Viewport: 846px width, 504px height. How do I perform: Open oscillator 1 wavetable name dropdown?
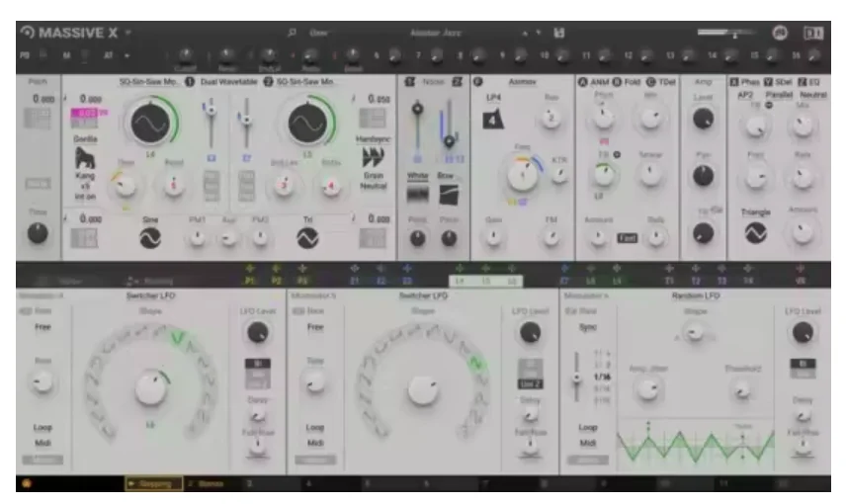(149, 82)
